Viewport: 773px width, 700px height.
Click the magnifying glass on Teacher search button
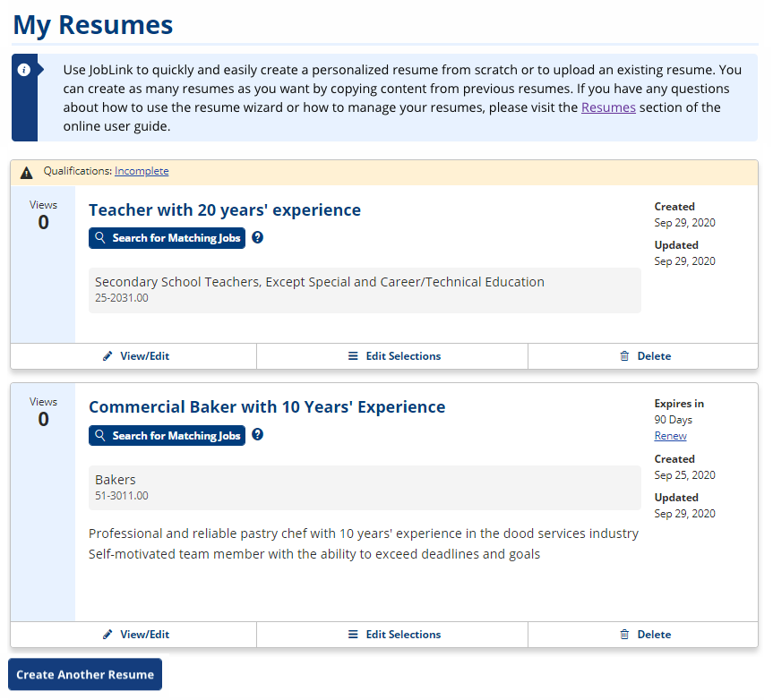[99, 237]
